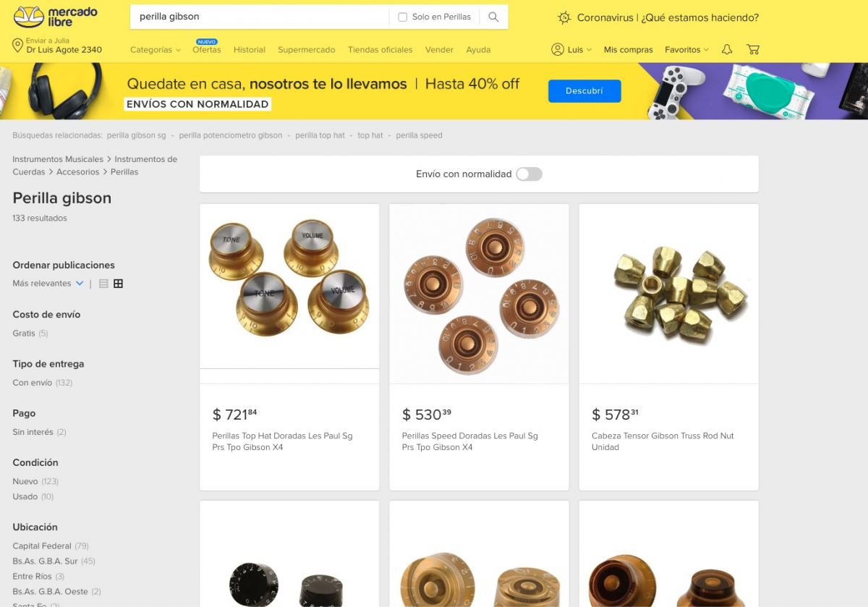Open the Luis account menu
This screenshot has width=868, height=607.
tap(571, 49)
